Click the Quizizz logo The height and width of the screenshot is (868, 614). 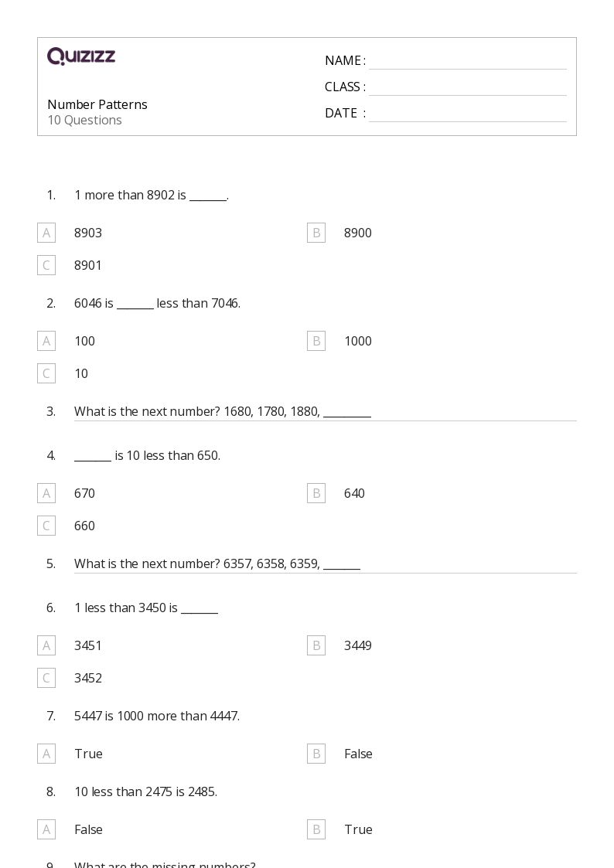(81, 56)
